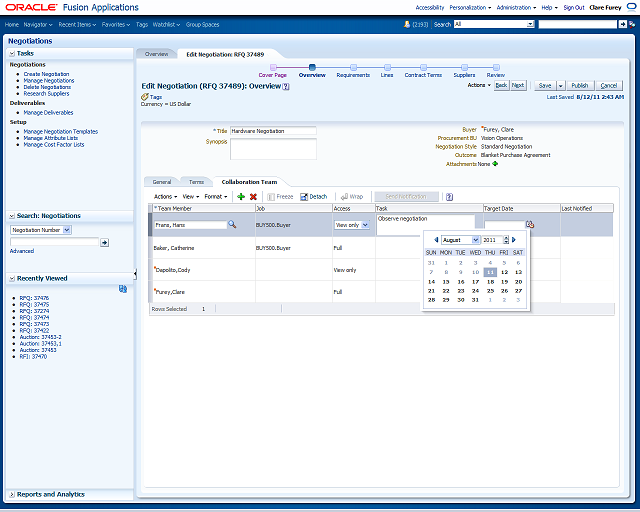Image resolution: width=640 pixels, height=512 pixels.
Task: Select August 18 in the calendar
Action: (490, 282)
